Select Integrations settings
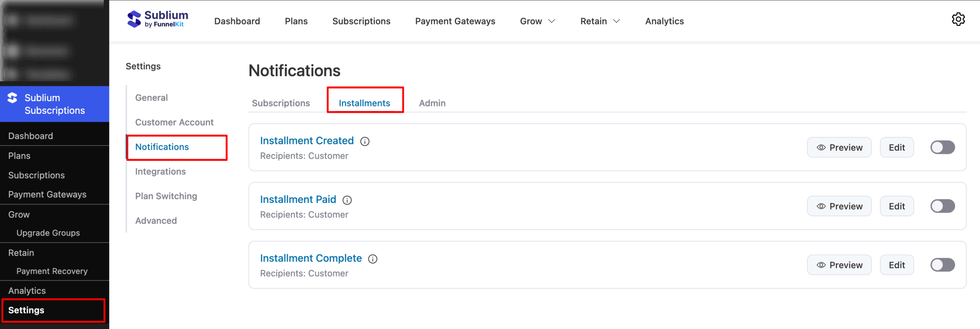The width and height of the screenshot is (980, 329). 160,172
